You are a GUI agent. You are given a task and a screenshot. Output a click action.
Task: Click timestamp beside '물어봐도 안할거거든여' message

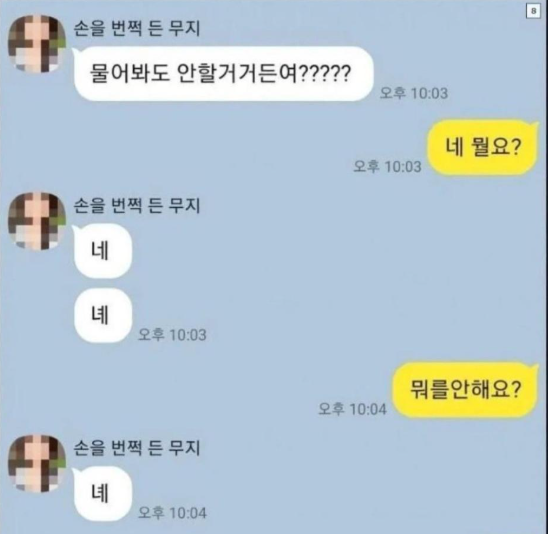click(x=414, y=93)
